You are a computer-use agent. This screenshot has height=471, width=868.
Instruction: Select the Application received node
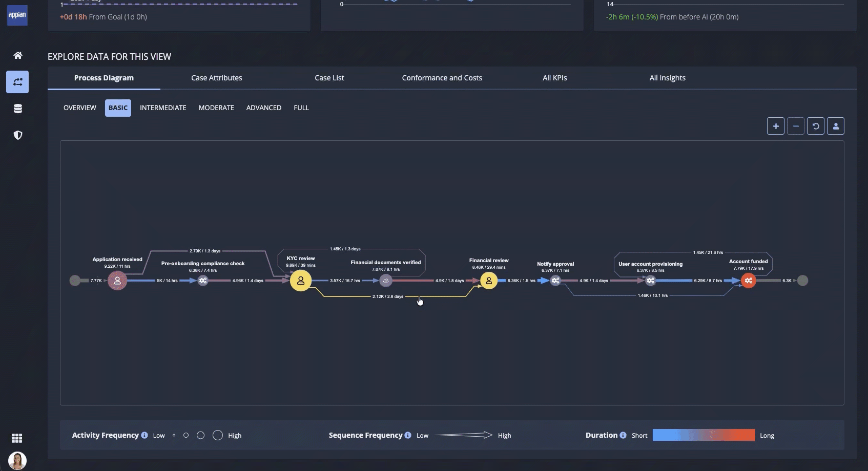click(x=117, y=281)
